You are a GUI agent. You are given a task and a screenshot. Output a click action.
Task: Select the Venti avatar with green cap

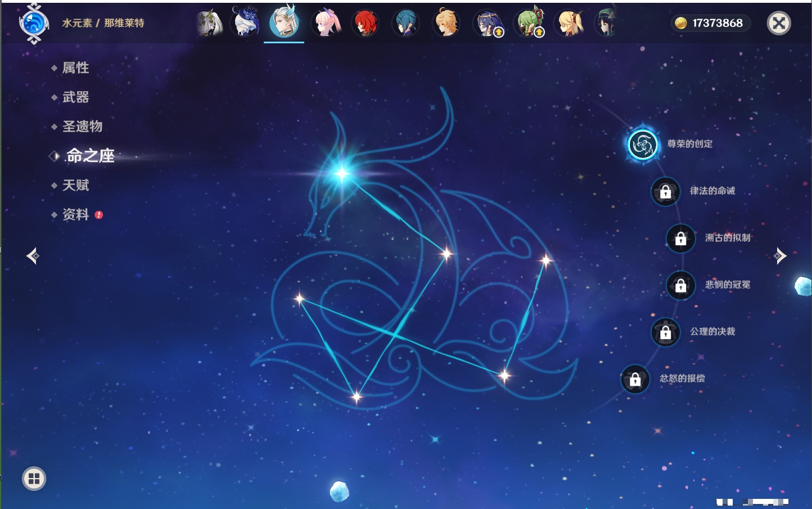607,23
